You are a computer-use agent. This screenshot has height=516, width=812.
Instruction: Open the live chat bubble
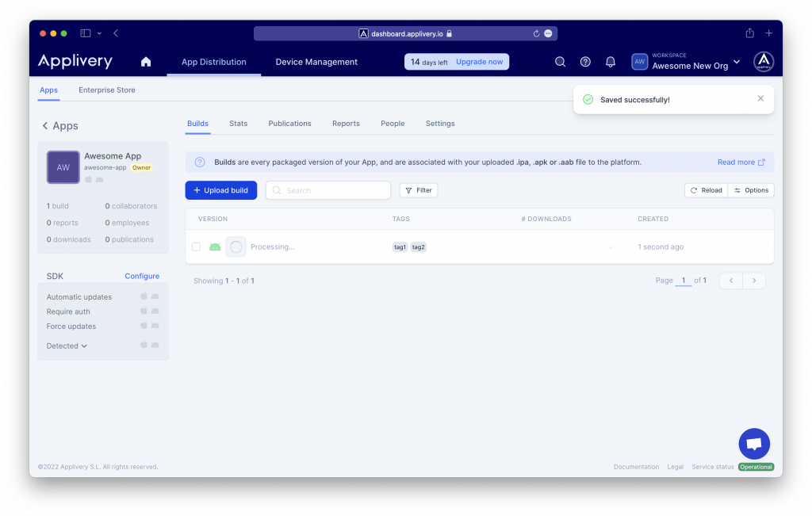(754, 444)
